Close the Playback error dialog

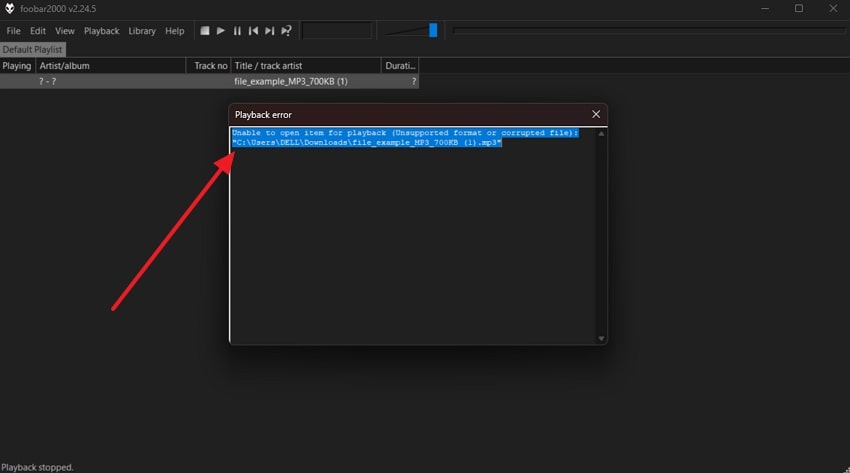[x=596, y=114]
